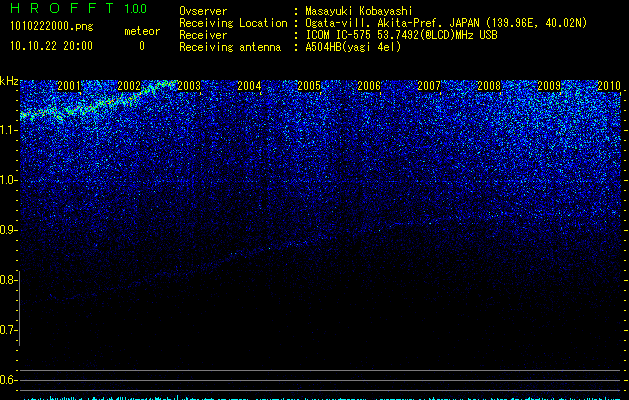Click the Ovserver field label

pos(203,11)
